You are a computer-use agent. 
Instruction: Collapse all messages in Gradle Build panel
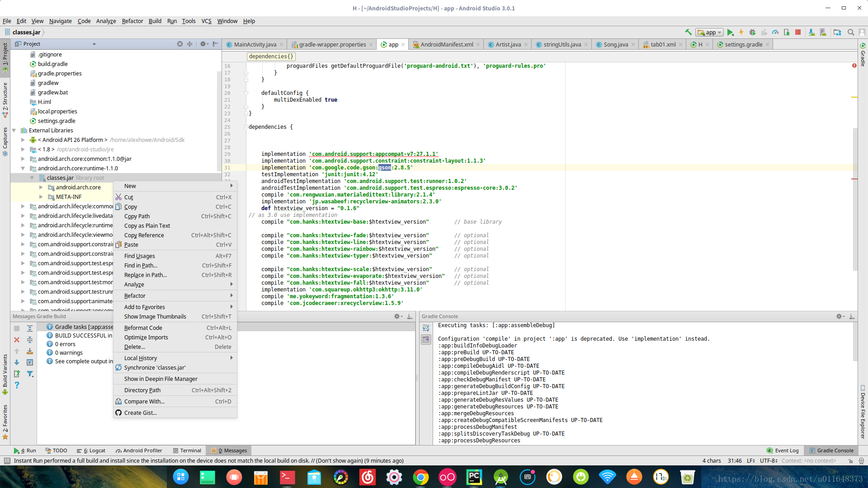coord(30,340)
